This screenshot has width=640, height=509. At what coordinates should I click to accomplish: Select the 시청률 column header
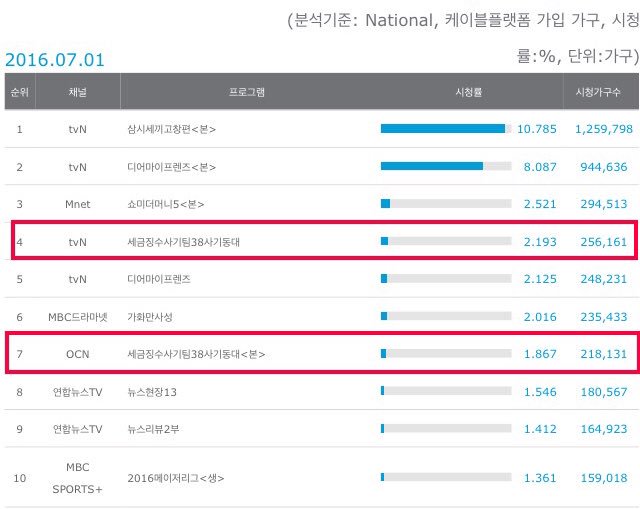tap(469, 91)
